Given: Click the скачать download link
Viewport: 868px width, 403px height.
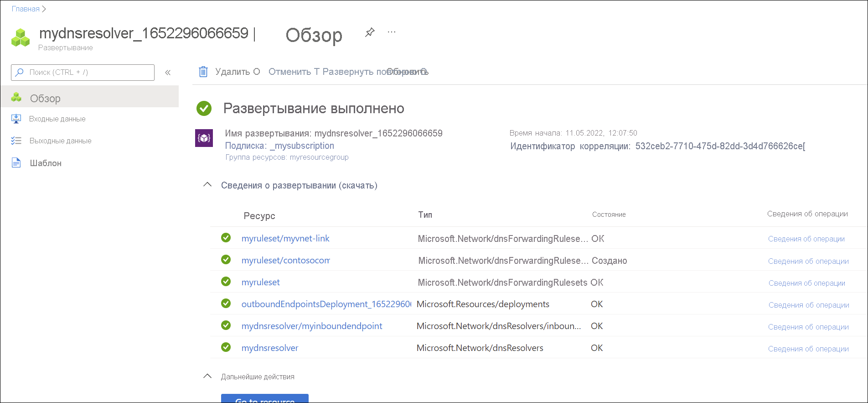Looking at the screenshot, I should (x=358, y=185).
